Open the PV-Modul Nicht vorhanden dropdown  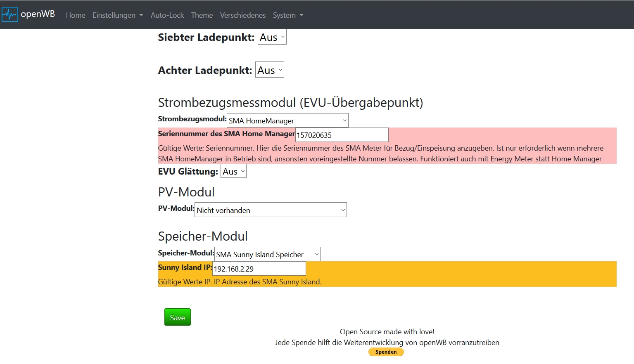click(x=271, y=210)
